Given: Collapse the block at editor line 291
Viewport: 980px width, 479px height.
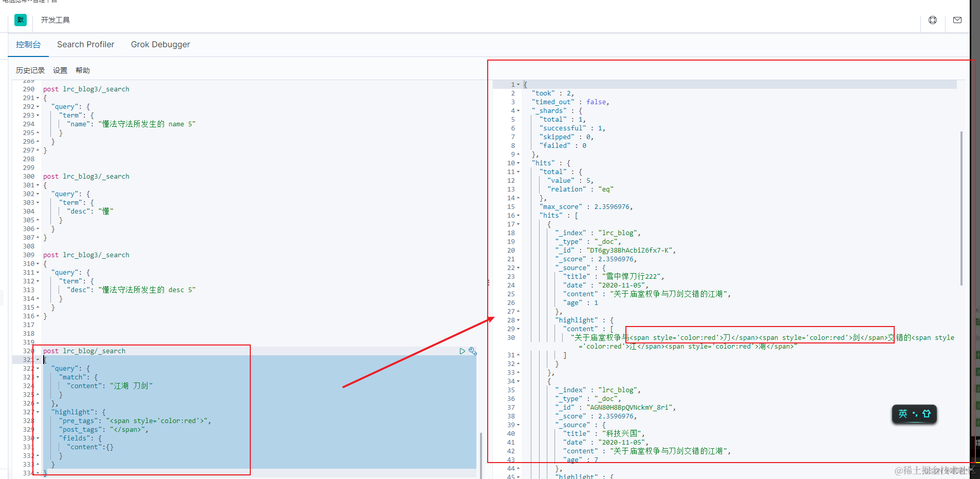Looking at the screenshot, I should (38, 98).
